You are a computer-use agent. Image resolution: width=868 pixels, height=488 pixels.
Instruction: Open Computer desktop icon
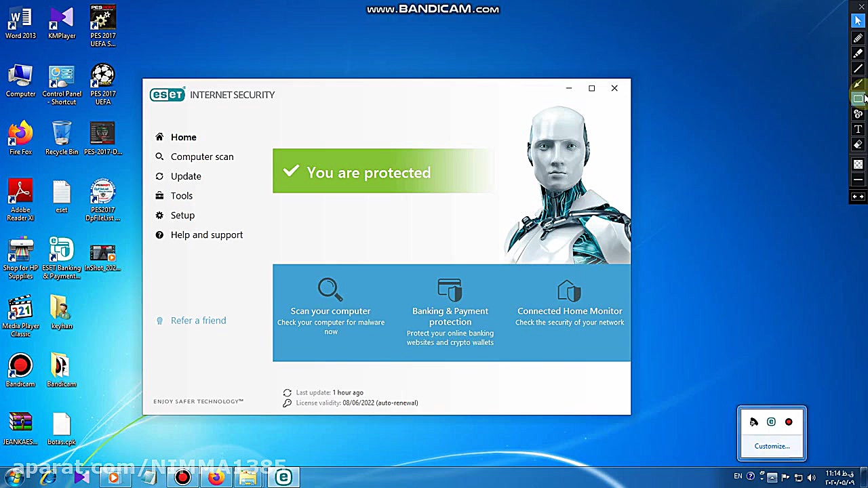coord(20,81)
